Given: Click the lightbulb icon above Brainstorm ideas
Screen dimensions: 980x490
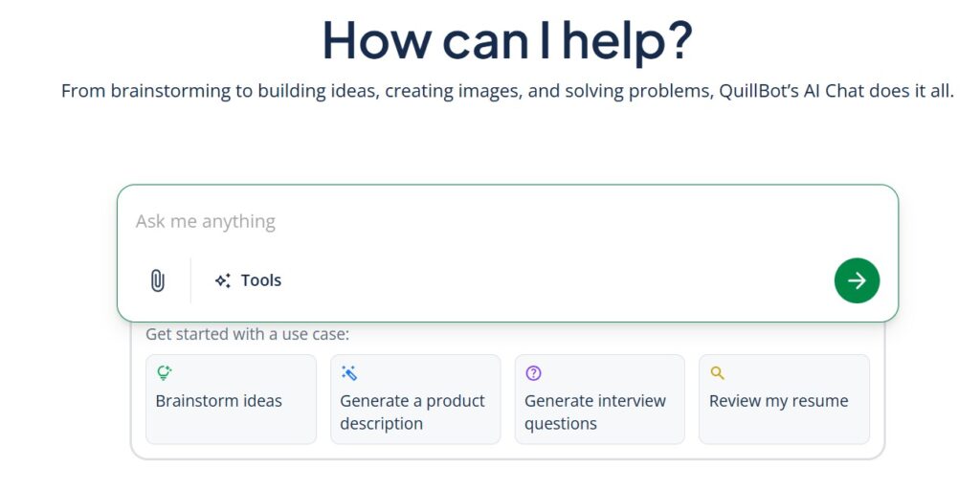Looking at the screenshot, I should point(164,373).
